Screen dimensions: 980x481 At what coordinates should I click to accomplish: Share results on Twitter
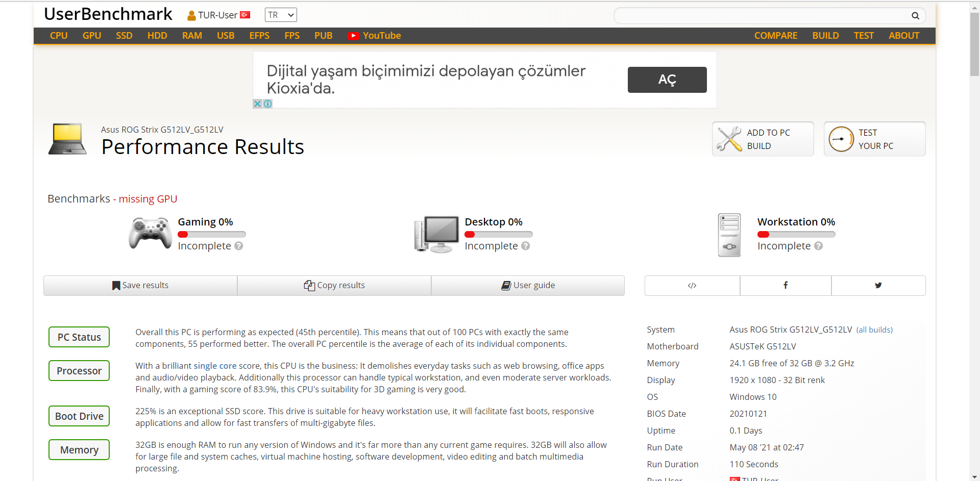coord(878,286)
